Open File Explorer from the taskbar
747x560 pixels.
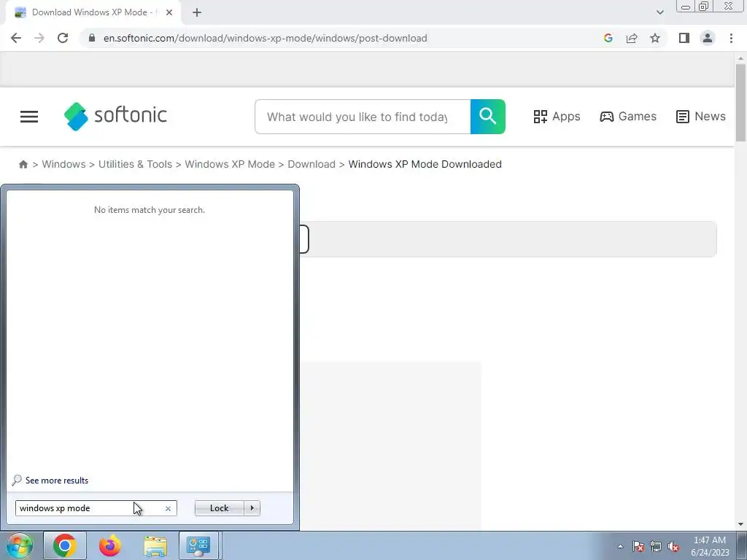point(155,545)
